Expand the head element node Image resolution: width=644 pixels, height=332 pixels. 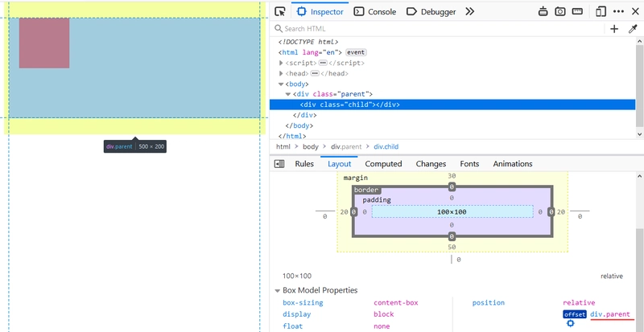282,73
